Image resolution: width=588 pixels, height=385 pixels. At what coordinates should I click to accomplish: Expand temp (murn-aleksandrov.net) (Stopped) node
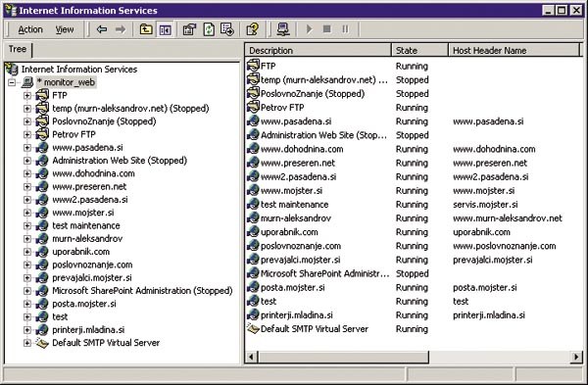tap(27, 109)
